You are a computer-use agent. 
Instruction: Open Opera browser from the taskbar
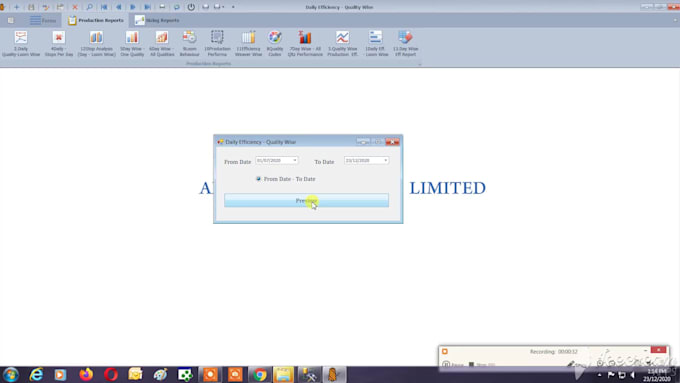click(x=111, y=374)
